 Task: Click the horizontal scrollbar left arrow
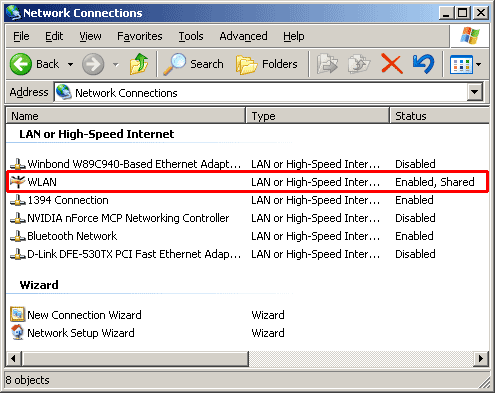pos(13,359)
